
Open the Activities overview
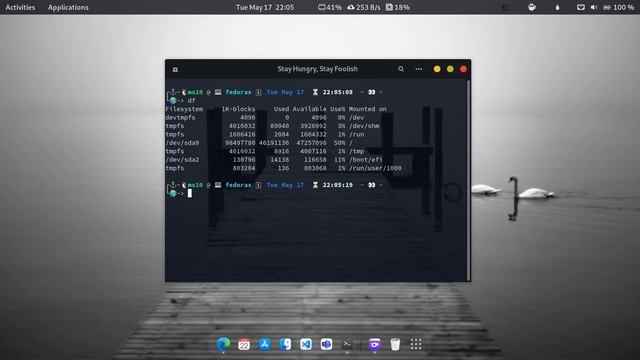[20, 7]
